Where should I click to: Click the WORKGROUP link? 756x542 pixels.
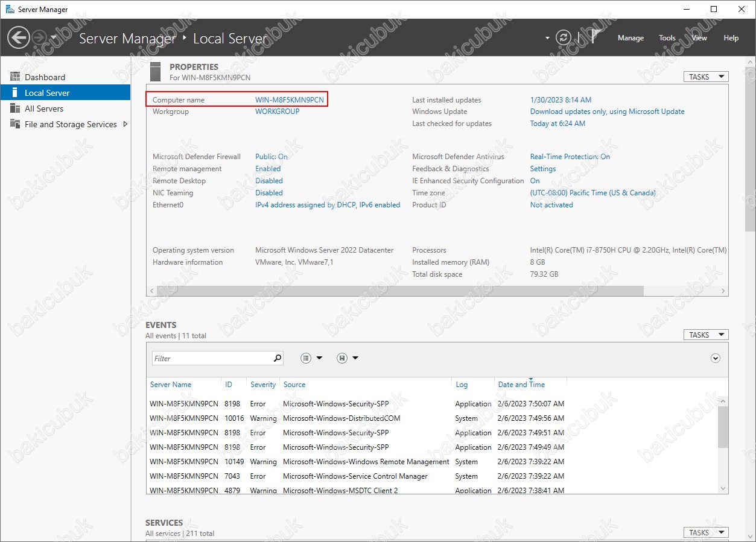click(278, 112)
